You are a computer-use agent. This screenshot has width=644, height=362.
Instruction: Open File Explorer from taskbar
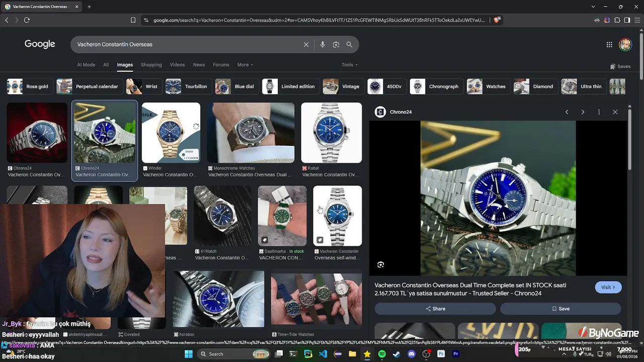pyautogui.click(x=353, y=354)
